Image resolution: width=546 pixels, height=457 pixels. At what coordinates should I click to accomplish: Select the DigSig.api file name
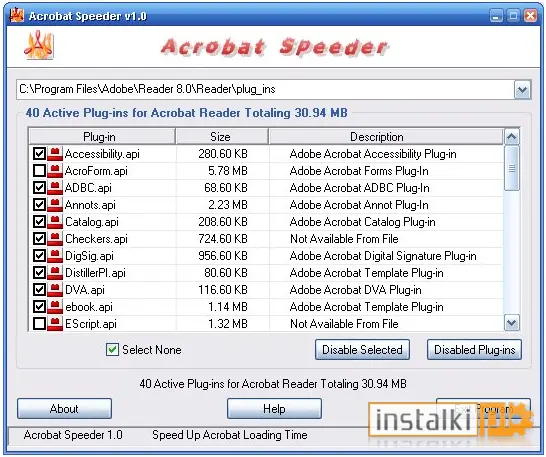pyautogui.click(x=89, y=256)
